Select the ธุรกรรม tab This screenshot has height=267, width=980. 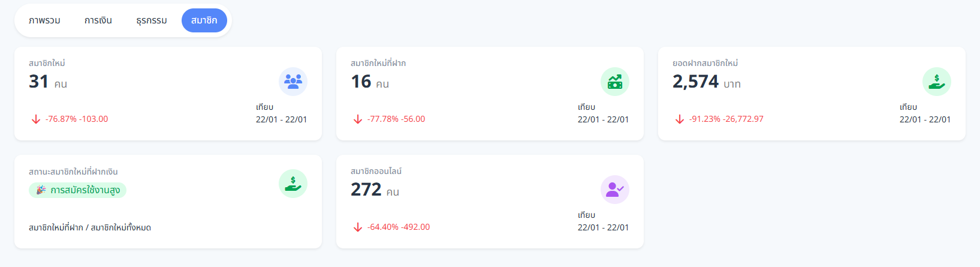tap(152, 20)
